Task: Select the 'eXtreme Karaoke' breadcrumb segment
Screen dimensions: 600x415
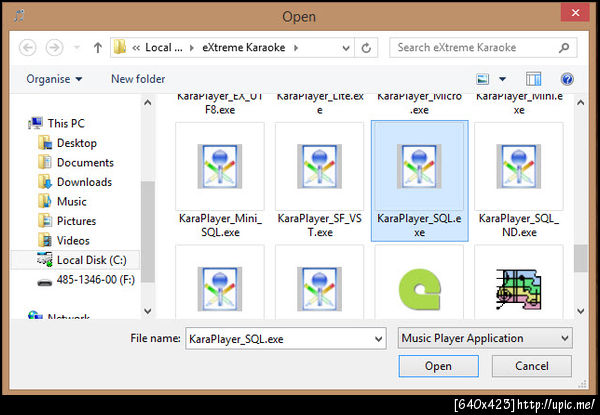Action: 244,47
